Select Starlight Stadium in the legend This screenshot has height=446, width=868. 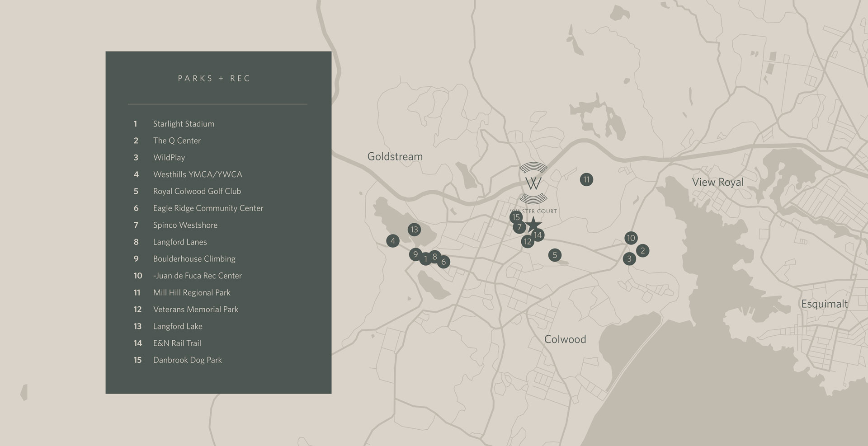click(x=184, y=124)
